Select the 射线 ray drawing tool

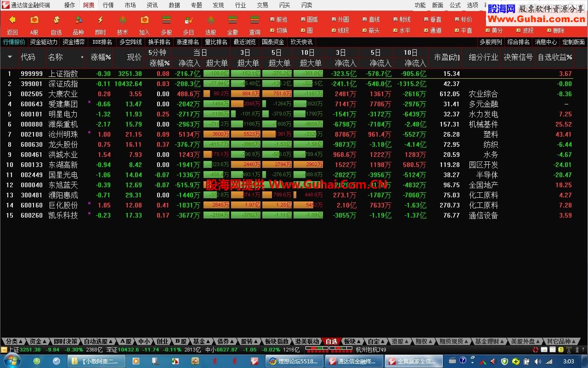pyautogui.click(x=402, y=19)
